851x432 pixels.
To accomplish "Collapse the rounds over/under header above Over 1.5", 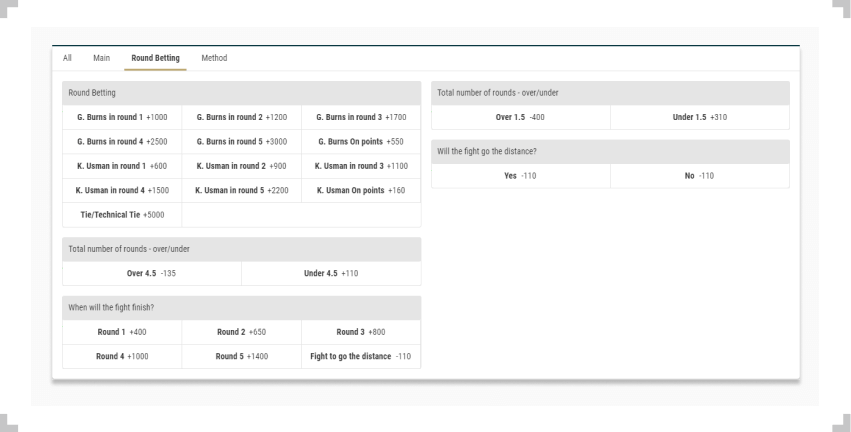I will [611, 93].
